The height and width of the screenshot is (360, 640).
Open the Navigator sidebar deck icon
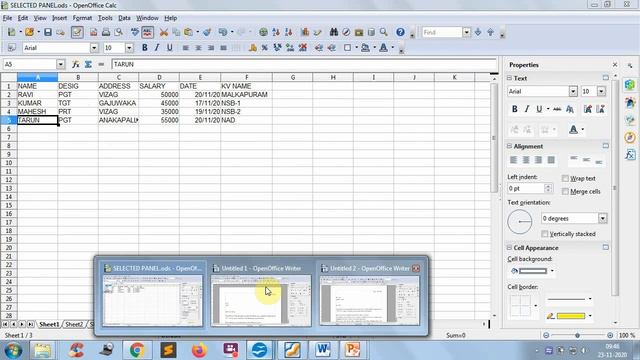[630, 137]
